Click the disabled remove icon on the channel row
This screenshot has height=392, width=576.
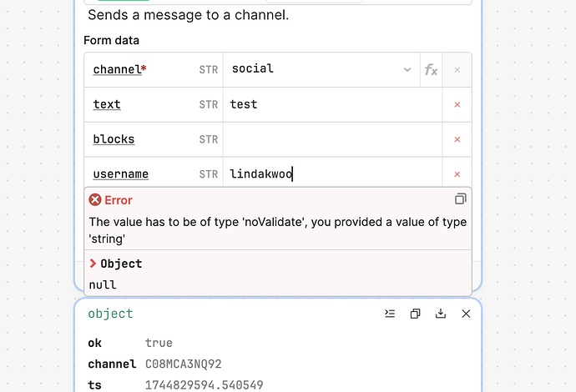click(x=457, y=70)
